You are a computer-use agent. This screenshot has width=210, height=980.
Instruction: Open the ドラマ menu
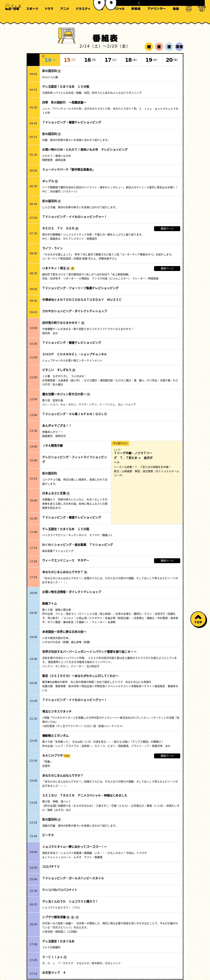49,9
